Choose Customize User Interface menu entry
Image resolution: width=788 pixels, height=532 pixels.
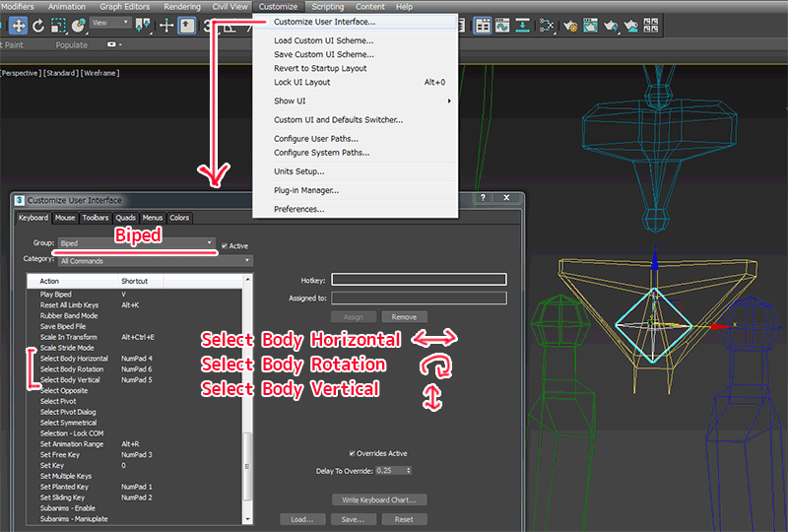pos(324,21)
